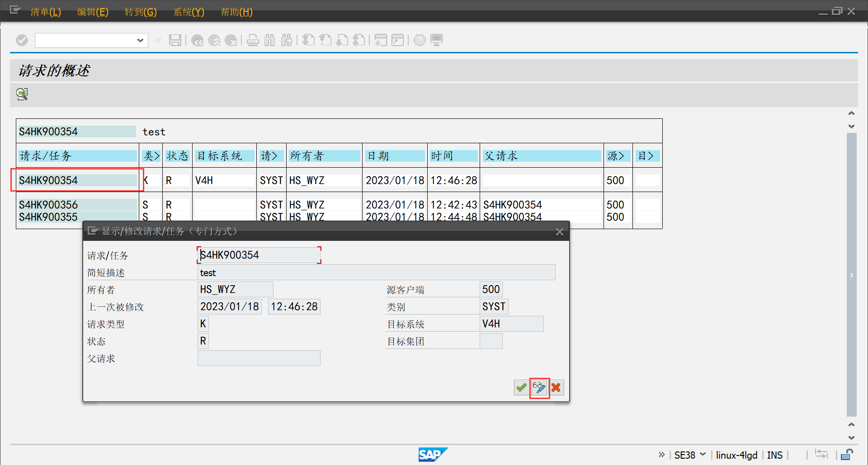The height and width of the screenshot is (465, 868).
Task: Open the 系统(Y) menu
Action: pos(189,12)
